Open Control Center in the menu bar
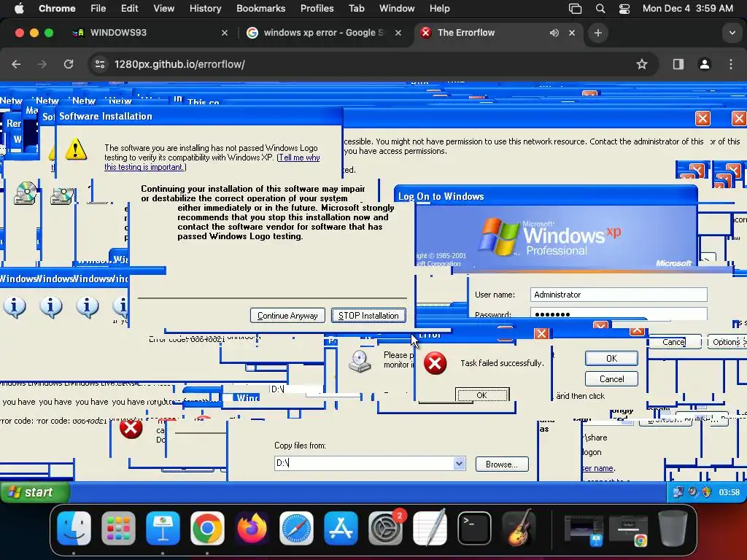Image resolution: width=747 pixels, height=560 pixels. coord(624,8)
